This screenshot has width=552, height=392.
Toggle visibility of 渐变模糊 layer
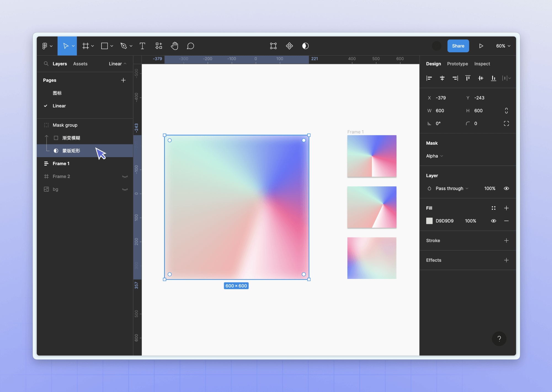pyautogui.click(x=124, y=138)
